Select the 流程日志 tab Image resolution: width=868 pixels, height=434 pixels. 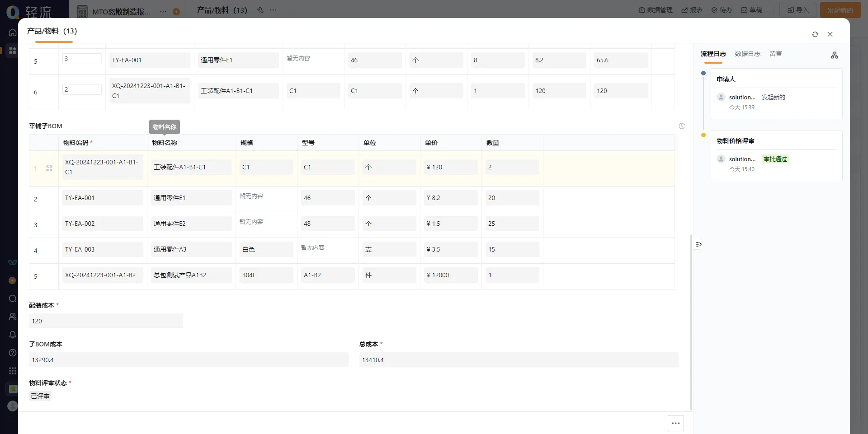(713, 54)
